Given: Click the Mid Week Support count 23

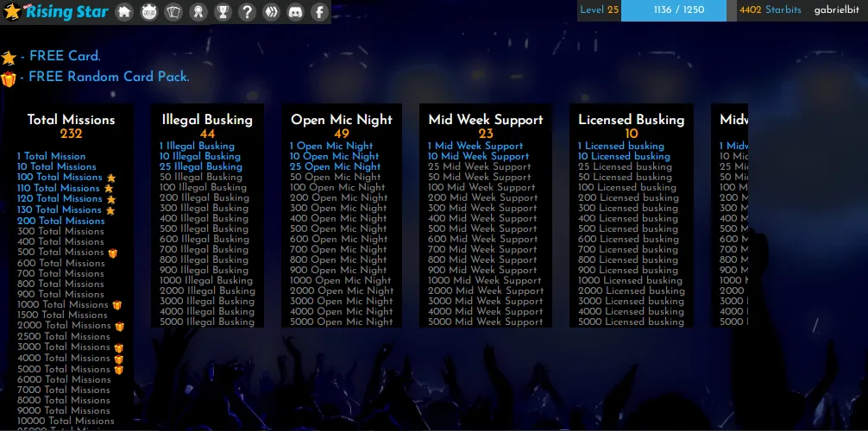Looking at the screenshot, I should pyautogui.click(x=486, y=134).
